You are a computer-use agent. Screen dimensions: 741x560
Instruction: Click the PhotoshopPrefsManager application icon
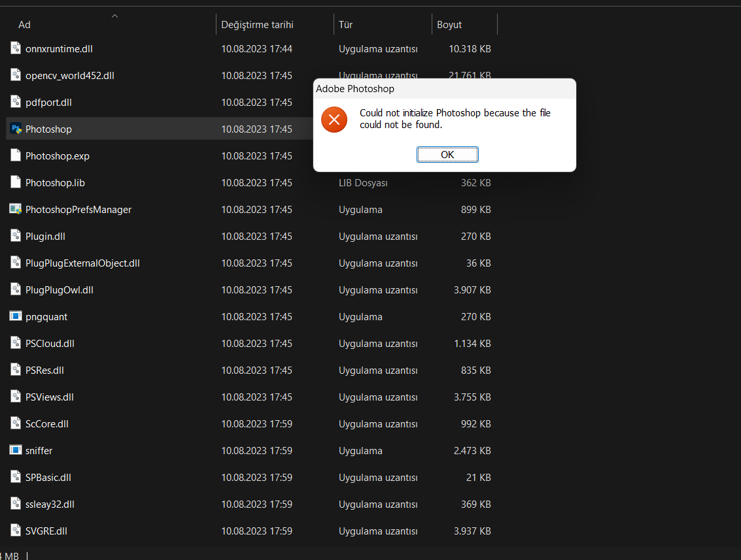coord(15,209)
